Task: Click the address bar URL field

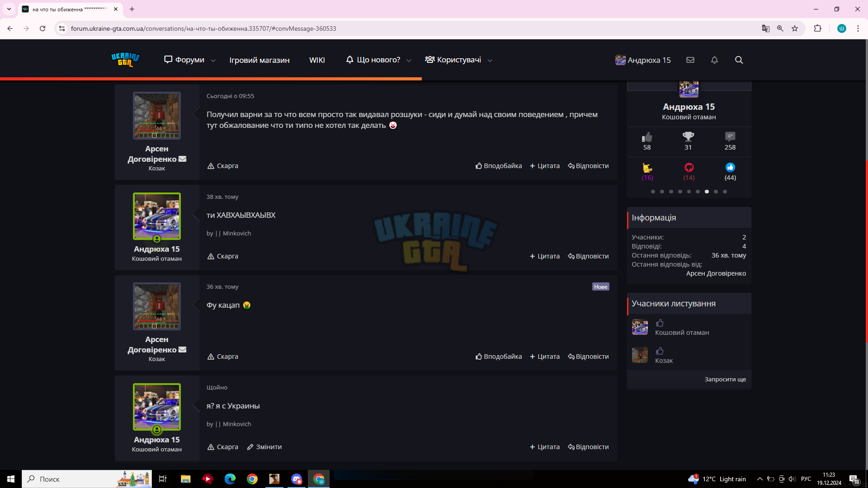Action: pyautogui.click(x=407, y=28)
